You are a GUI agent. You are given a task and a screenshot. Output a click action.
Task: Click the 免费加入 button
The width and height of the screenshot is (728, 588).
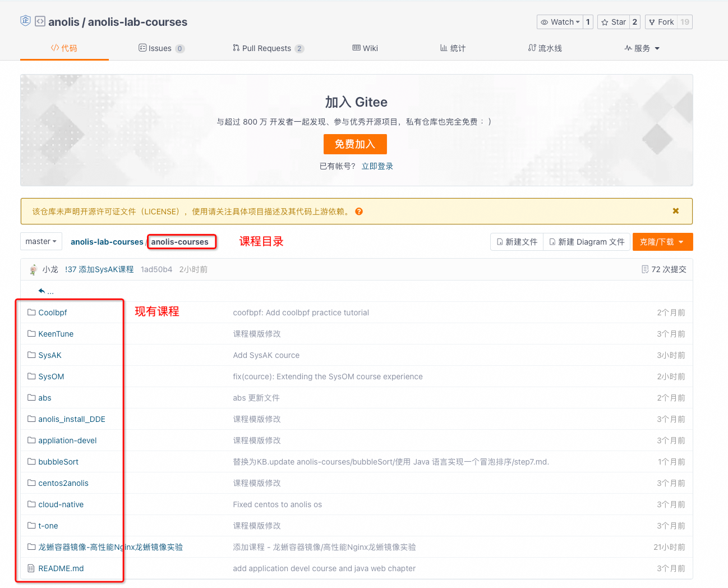[355, 144]
